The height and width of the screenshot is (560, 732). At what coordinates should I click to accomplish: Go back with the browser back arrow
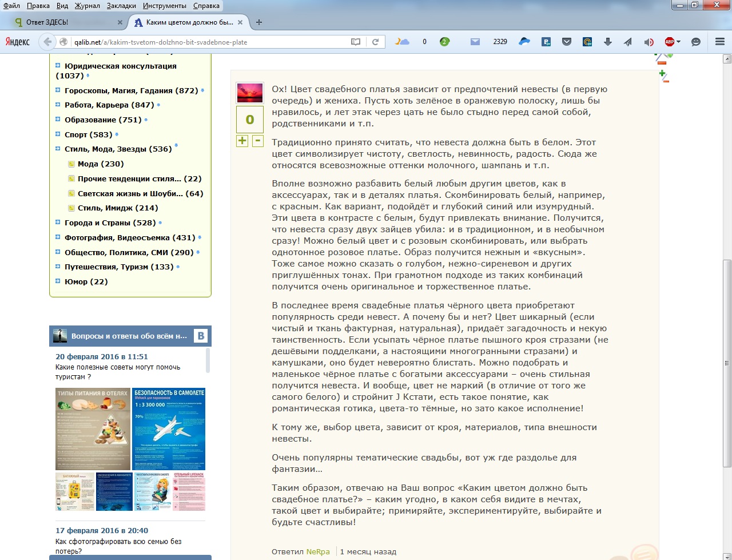[47, 42]
